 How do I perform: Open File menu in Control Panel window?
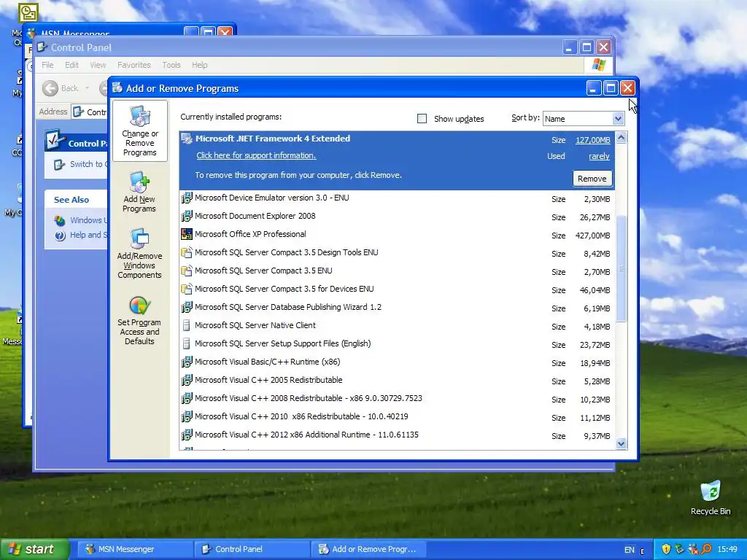click(x=47, y=65)
